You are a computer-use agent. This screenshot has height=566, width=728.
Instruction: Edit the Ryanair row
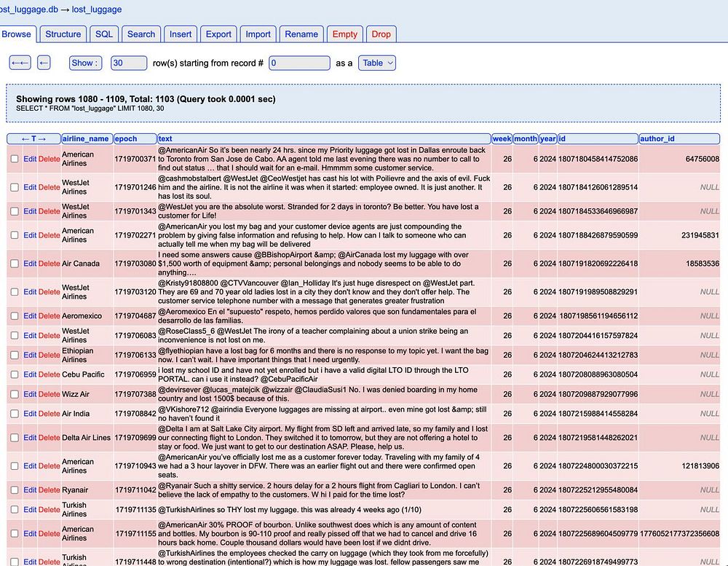coord(30,490)
